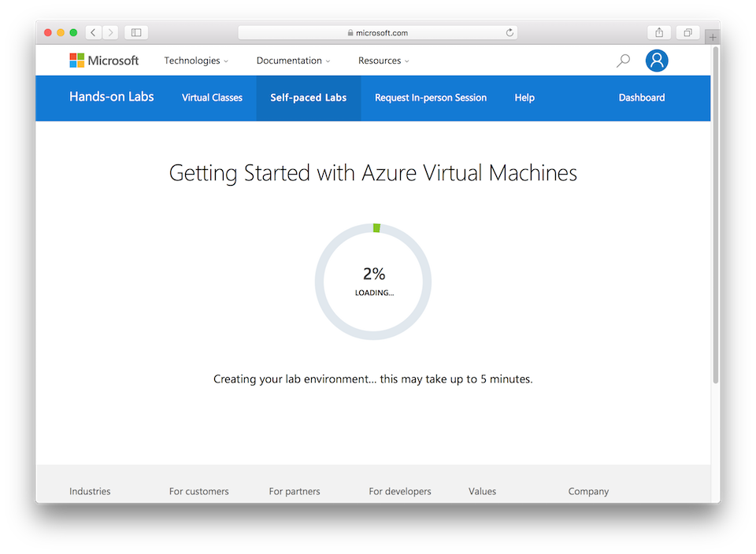This screenshot has height=554, width=756.
Task: Open the Dashboard link
Action: click(642, 98)
